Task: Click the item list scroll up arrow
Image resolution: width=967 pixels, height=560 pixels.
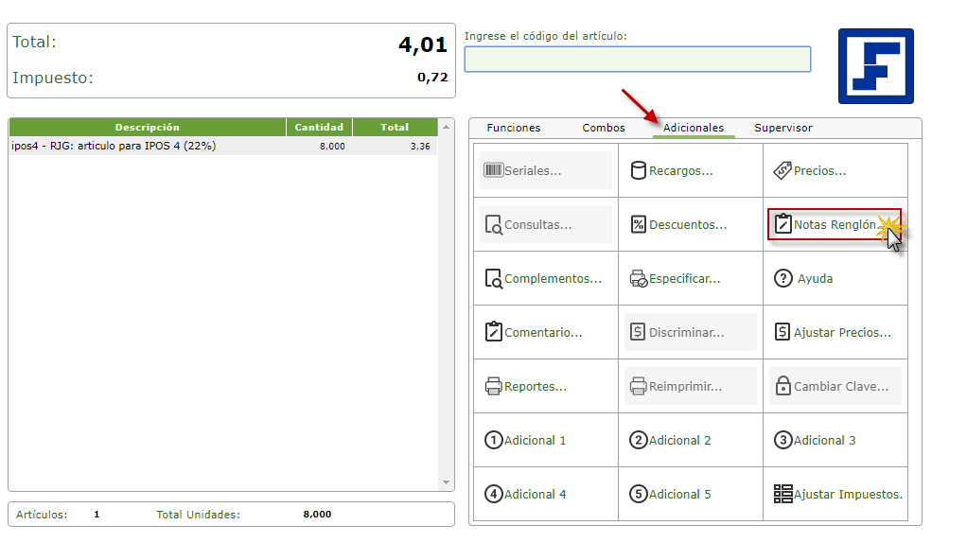Action: tap(446, 127)
